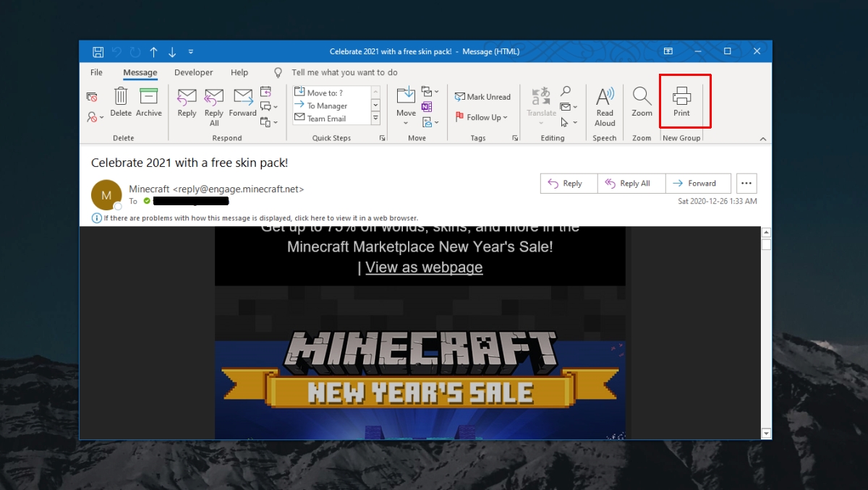Switch to the Message tab
This screenshot has height=490, width=868.
tap(140, 72)
